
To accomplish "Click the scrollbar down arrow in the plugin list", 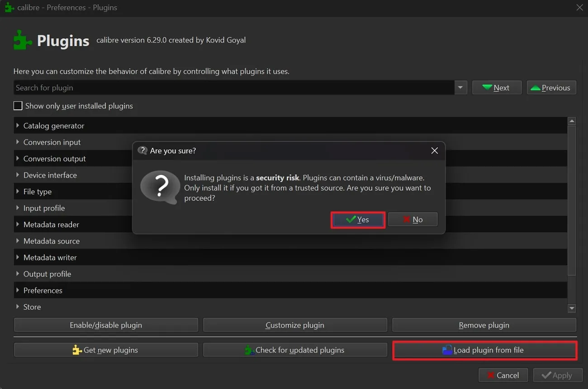I will click(x=571, y=308).
